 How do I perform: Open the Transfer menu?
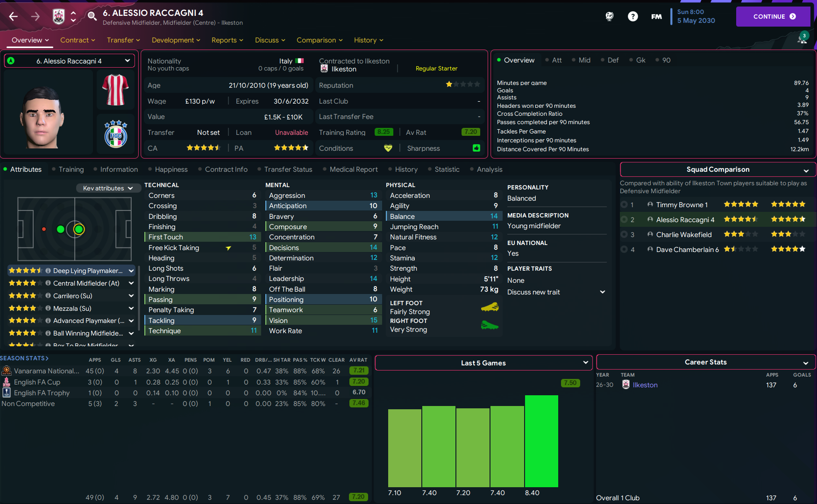coord(123,40)
